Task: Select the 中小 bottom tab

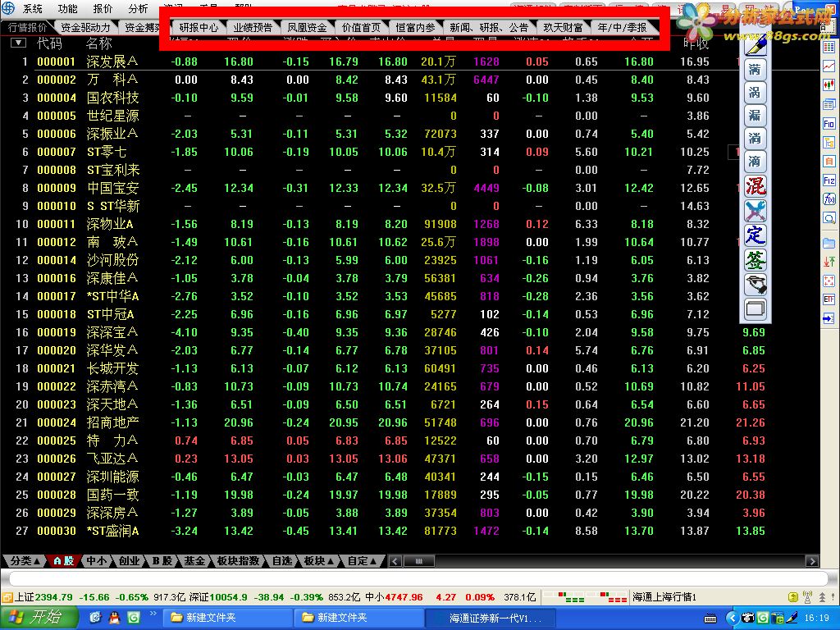Action: [x=97, y=561]
